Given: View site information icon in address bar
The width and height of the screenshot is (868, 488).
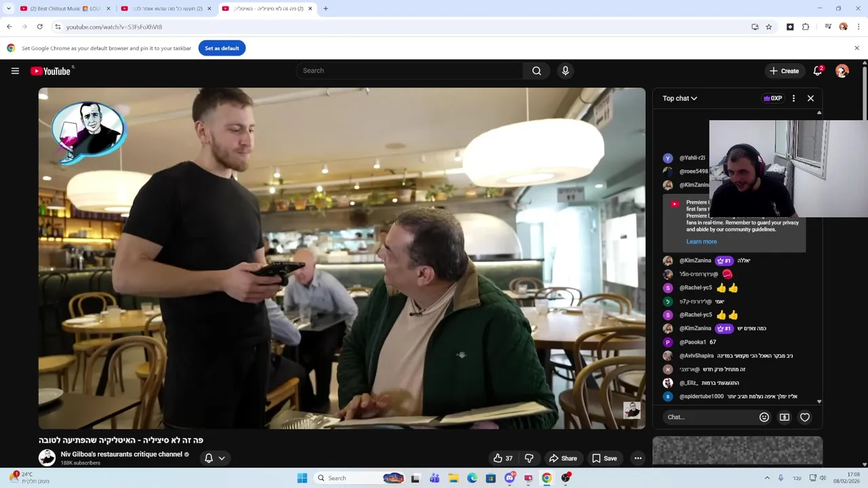Looking at the screenshot, I should coord(58,26).
